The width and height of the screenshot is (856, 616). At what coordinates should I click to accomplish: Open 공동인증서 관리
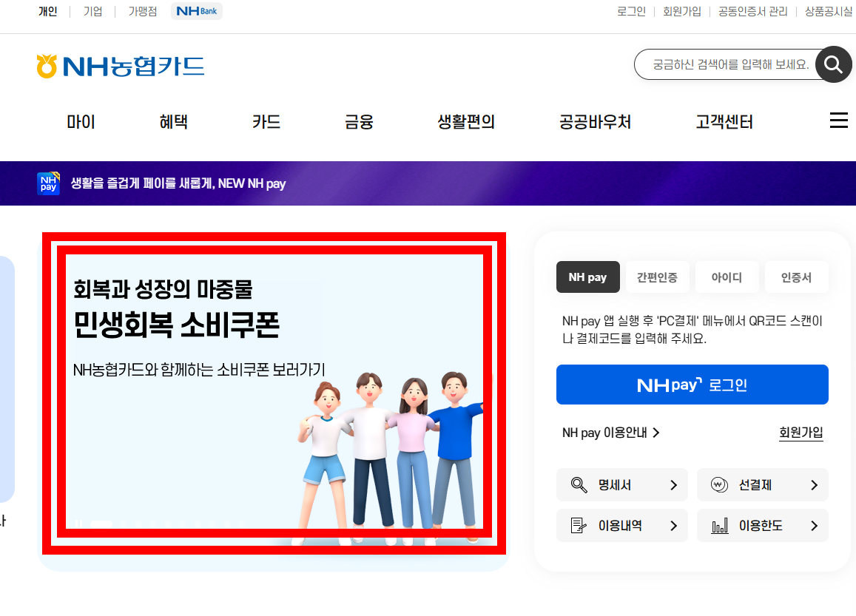click(x=753, y=11)
